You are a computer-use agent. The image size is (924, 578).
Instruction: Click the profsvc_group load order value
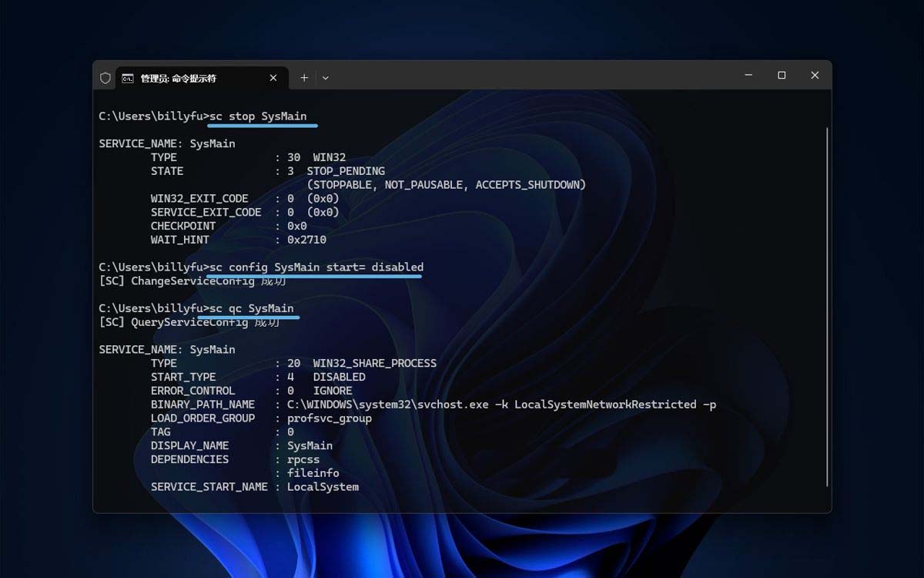pyautogui.click(x=329, y=418)
